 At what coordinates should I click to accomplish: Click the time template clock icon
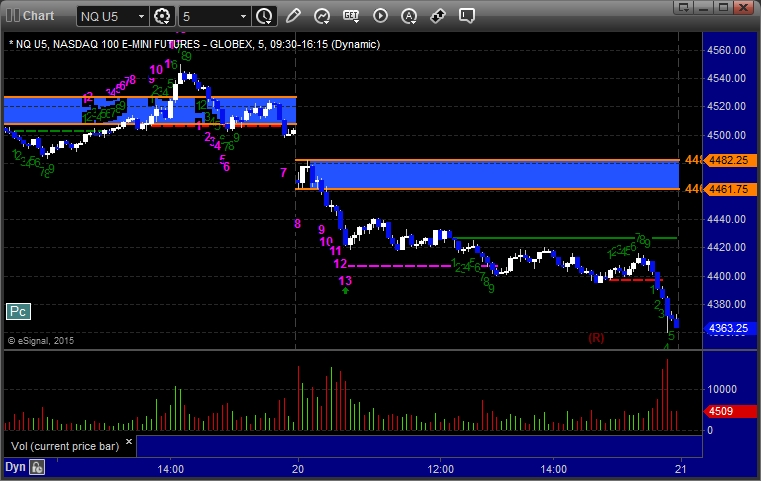pyautogui.click(x=264, y=16)
